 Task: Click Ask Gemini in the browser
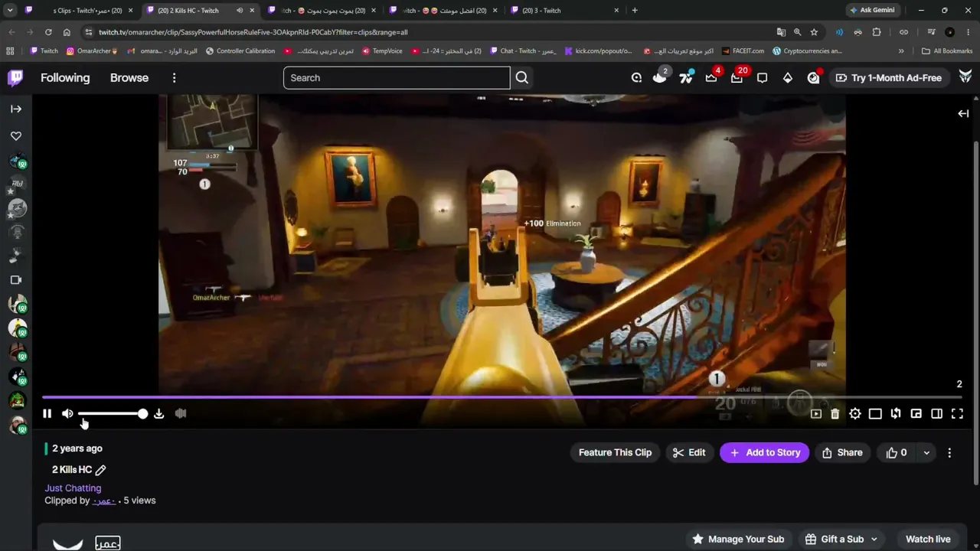(871, 11)
